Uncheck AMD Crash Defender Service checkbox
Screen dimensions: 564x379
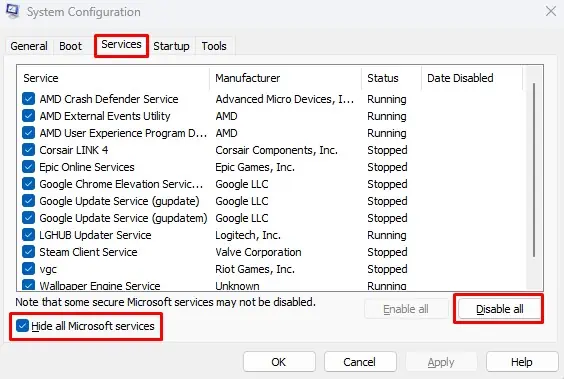point(28,99)
